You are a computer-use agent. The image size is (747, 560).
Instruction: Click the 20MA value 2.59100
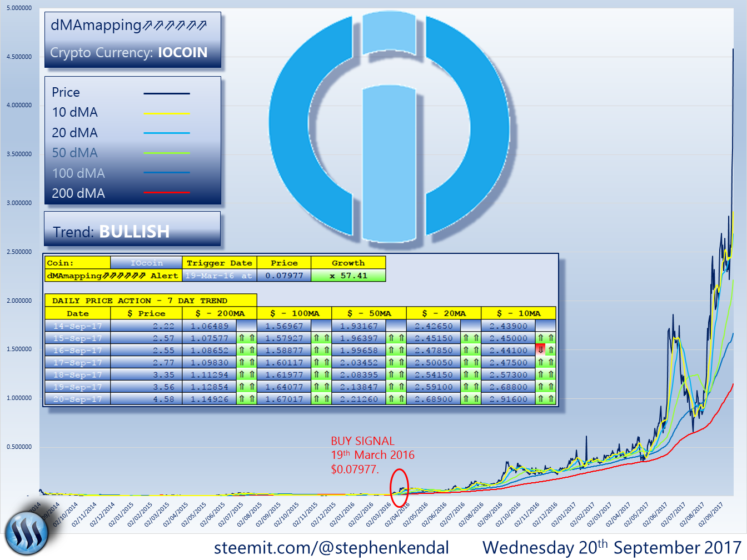[x=434, y=387]
